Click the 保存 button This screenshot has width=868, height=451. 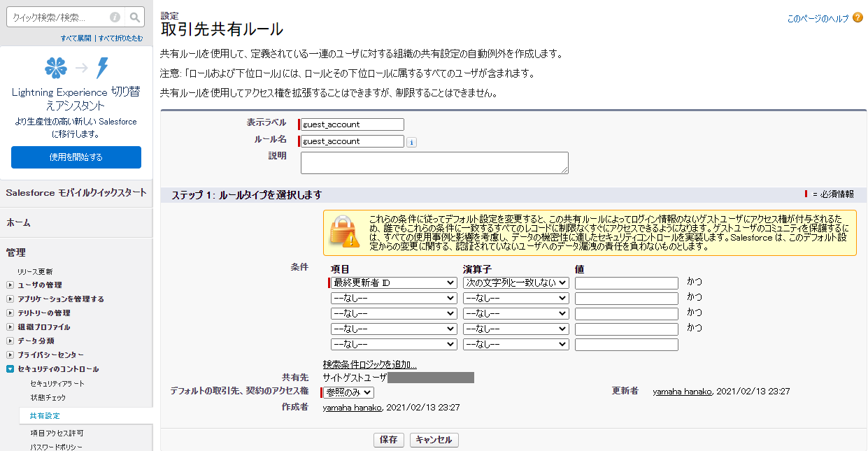(x=388, y=440)
